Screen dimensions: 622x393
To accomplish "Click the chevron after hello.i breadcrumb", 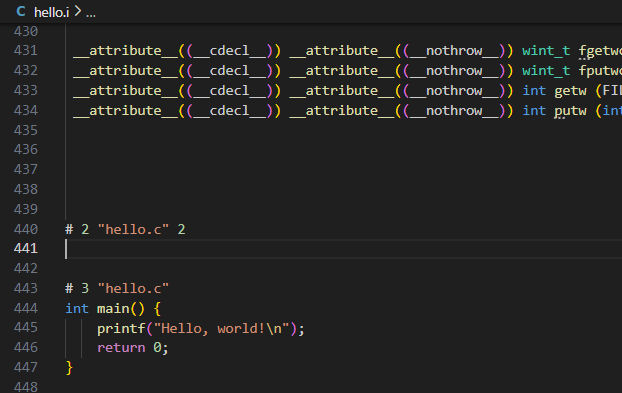I will tap(78, 12).
